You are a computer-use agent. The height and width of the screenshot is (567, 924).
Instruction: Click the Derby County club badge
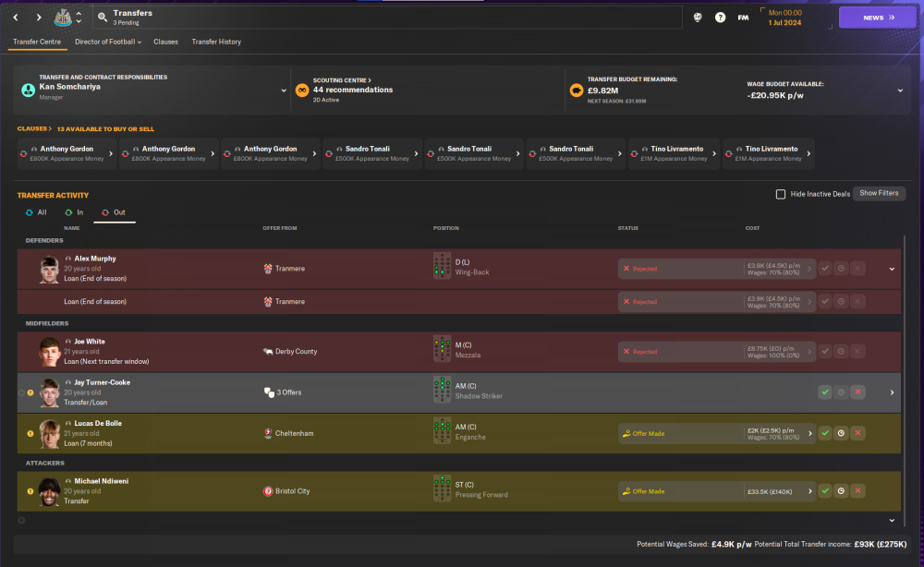(268, 352)
